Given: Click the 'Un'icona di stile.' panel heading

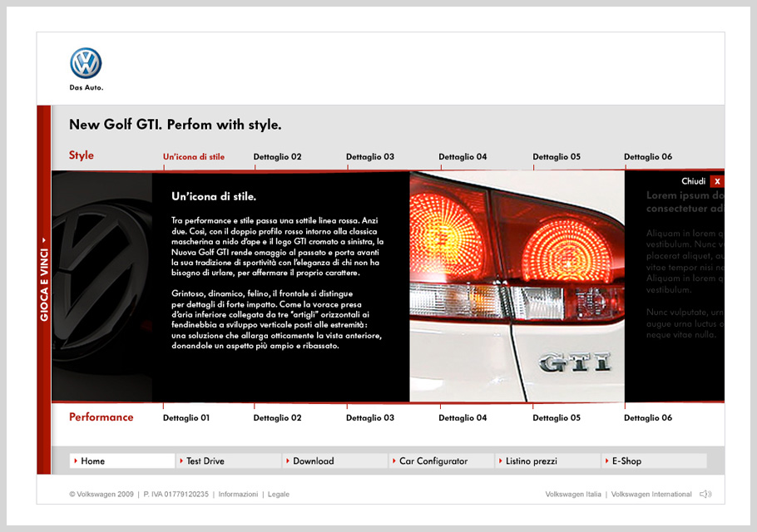Looking at the screenshot, I should pos(214,197).
